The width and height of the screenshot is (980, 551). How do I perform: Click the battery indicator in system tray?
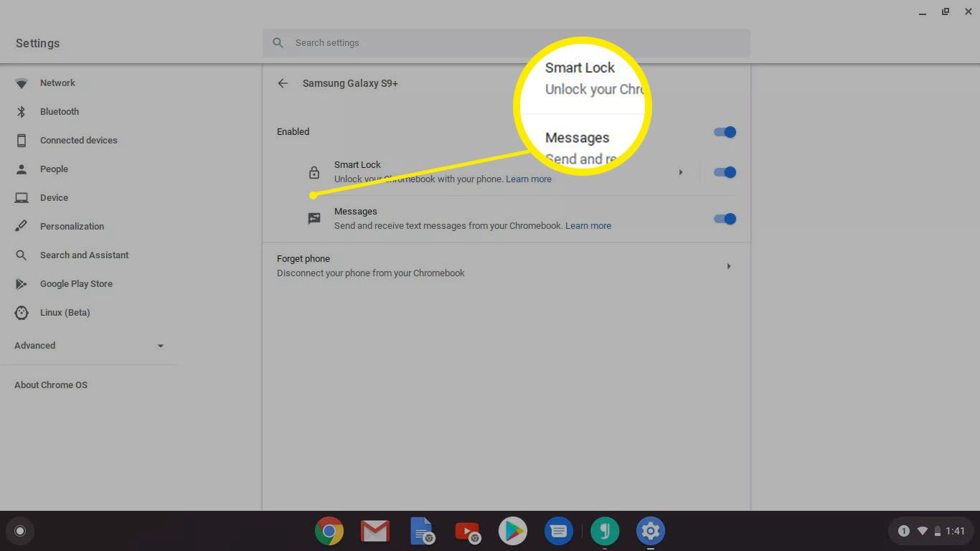click(937, 531)
